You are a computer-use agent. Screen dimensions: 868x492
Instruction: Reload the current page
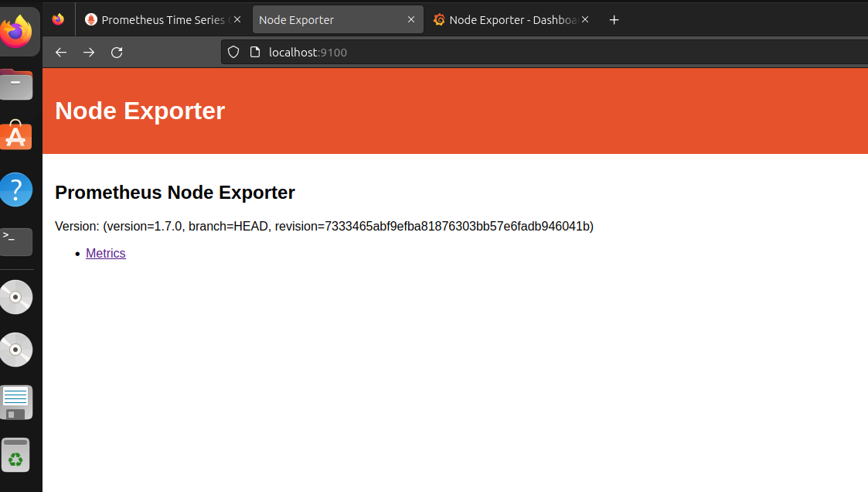pos(117,52)
